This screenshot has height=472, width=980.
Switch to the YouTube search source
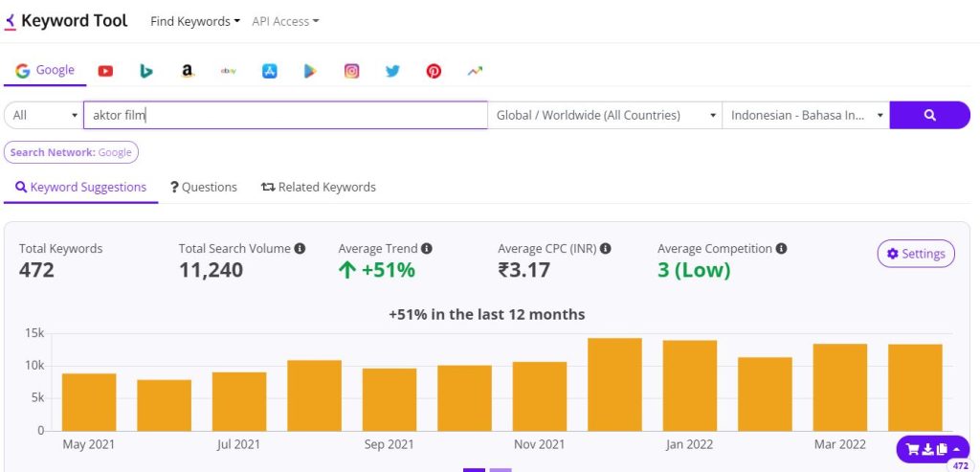tap(105, 71)
